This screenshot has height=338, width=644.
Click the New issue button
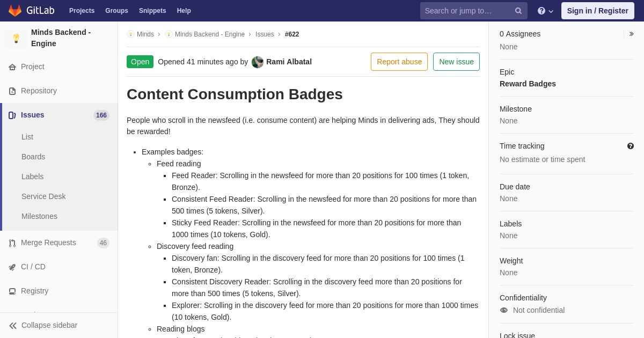[456, 62]
